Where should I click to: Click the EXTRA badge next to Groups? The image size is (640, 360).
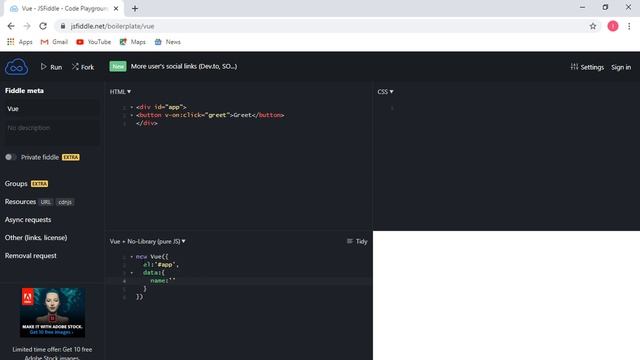pos(40,184)
